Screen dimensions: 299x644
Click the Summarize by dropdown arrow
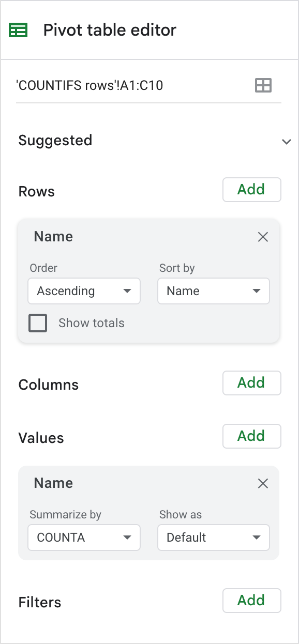click(x=128, y=538)
